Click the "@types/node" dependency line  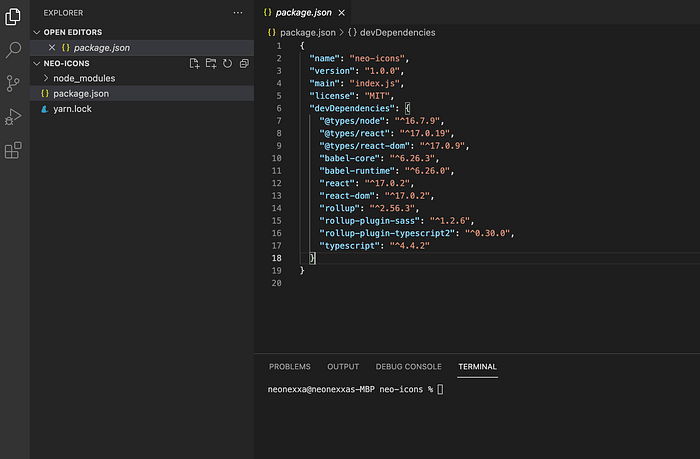coord(382,121)
